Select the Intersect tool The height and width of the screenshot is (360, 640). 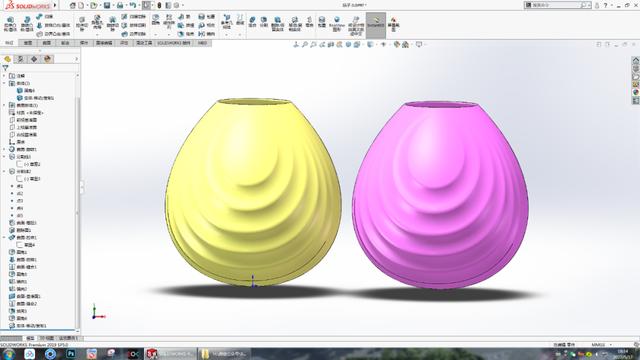point(207,25)
